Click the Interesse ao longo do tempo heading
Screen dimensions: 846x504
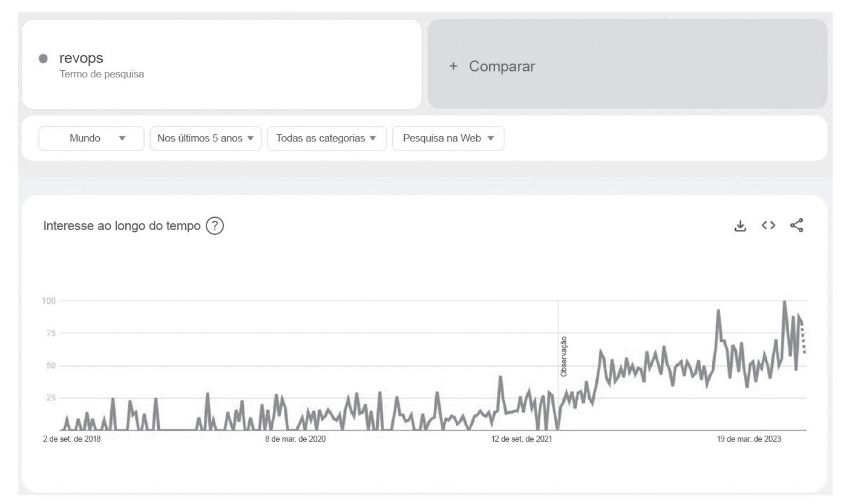[123, 226]
